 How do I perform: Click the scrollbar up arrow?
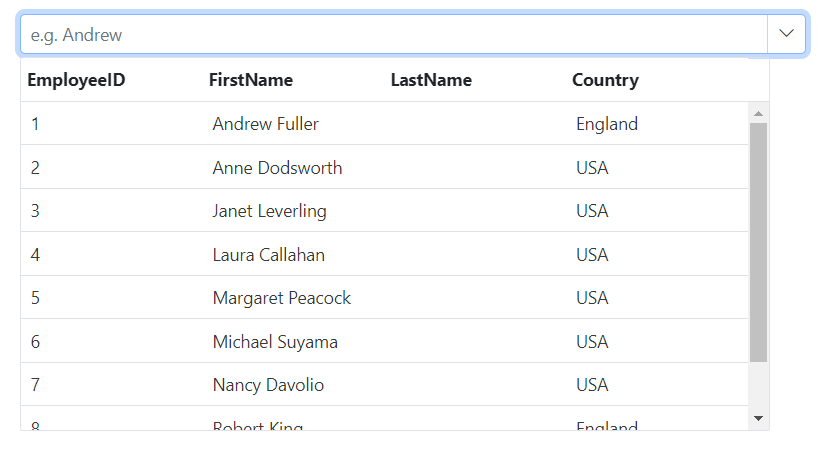pyautogui.click(x=758, y=114)
